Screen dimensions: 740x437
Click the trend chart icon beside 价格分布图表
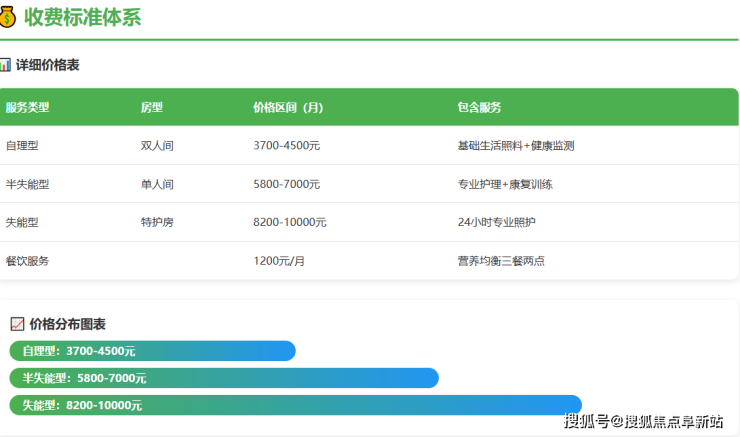pos(17,324)
